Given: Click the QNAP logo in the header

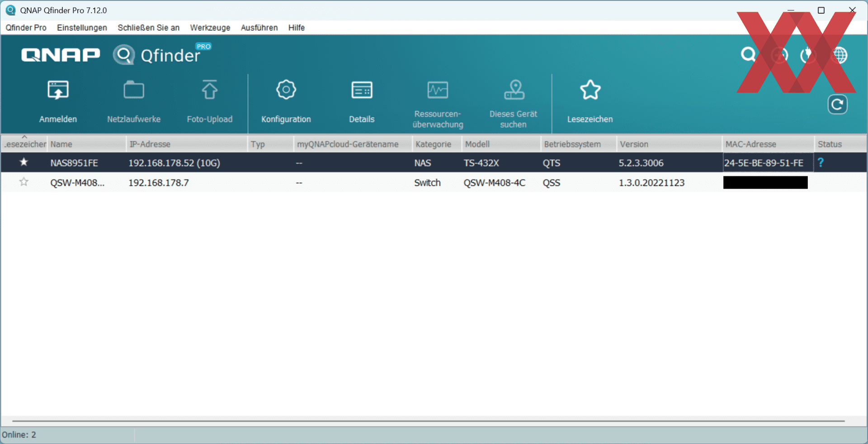Looking at the screenshot, I should (x=61, y=55).
